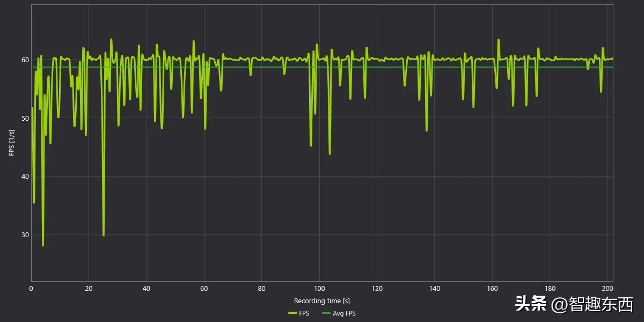Toggle the Avg FPS legend label

[x=343, y=313]
